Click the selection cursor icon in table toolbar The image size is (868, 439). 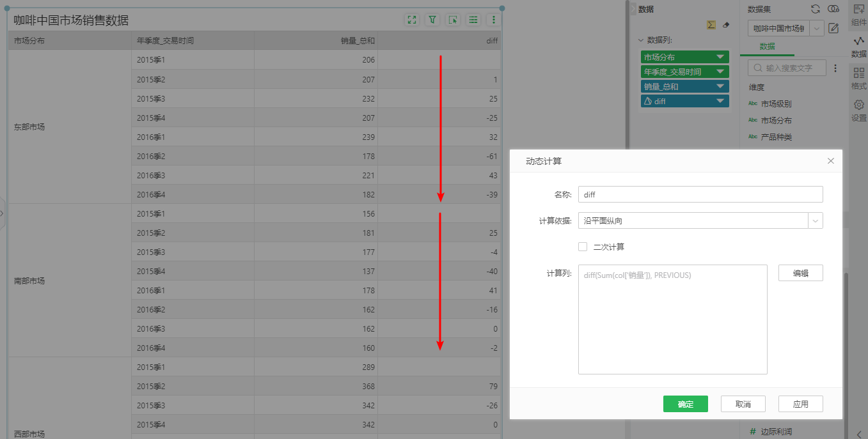coord(453,20)
